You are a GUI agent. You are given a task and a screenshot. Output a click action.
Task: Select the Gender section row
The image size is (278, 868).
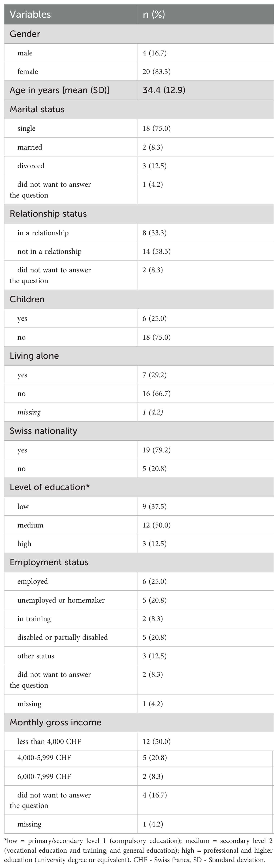139,34
